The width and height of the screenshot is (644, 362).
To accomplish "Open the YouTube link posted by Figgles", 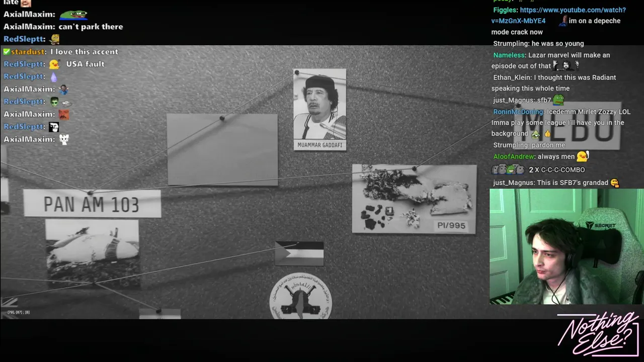I will tap(558, 15).
